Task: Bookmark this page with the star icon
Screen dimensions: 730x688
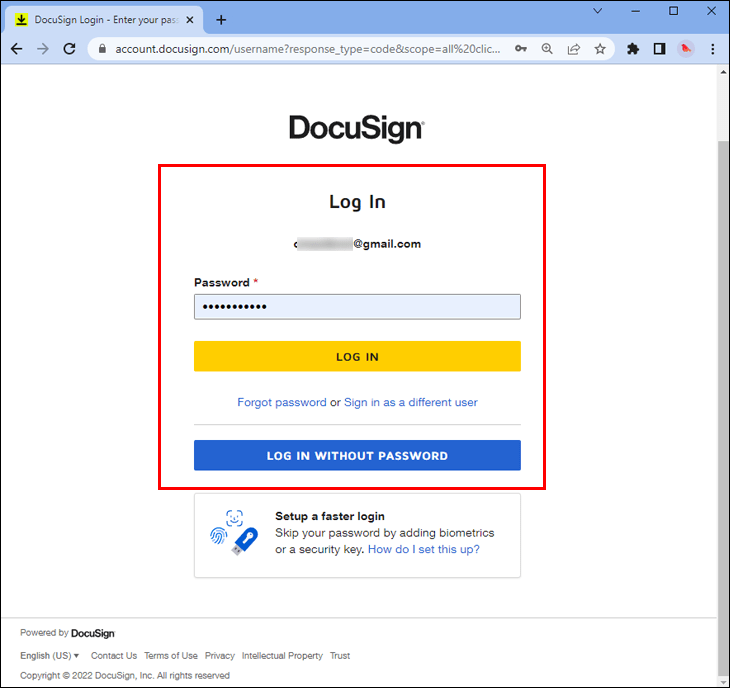Action: tap(600, 49)
